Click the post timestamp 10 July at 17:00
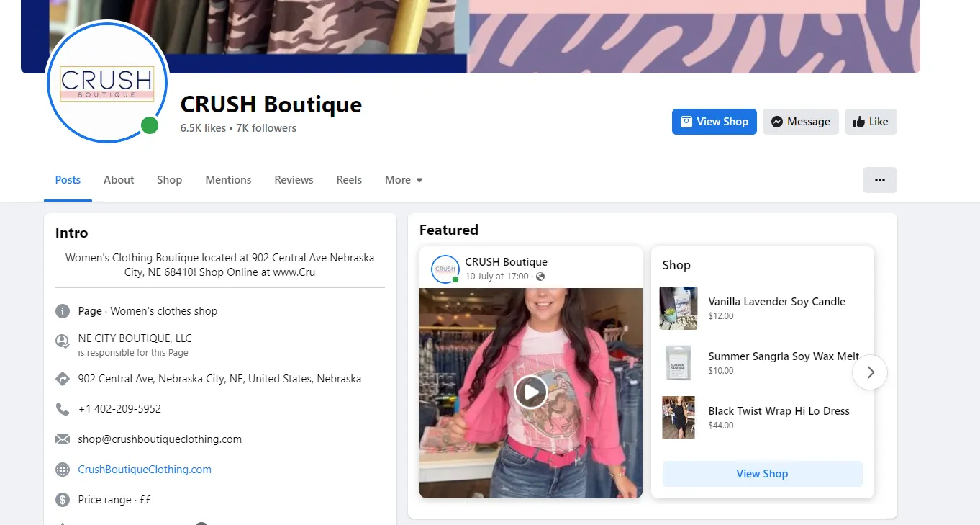The image size is (980, 525). pyautogui.click(x=496, y=277)
